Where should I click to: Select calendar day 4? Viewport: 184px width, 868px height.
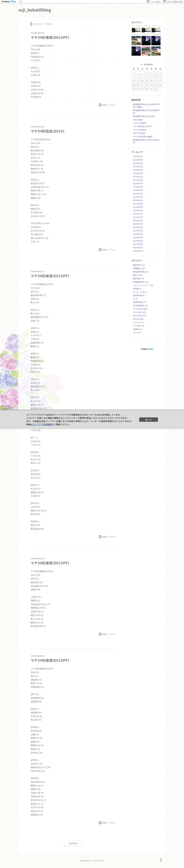(160, 72)
